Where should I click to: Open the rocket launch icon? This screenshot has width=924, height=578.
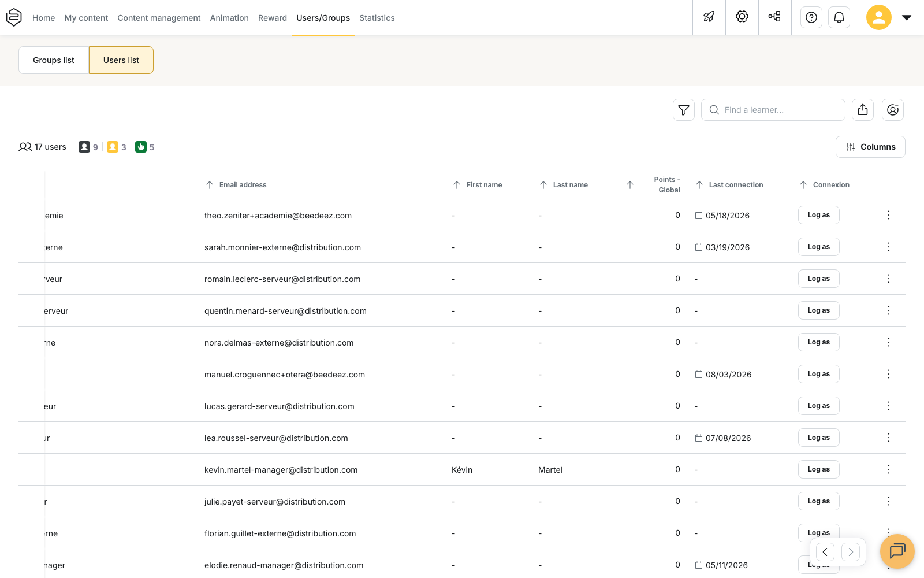pyautogui.click(x=709, y=17)
